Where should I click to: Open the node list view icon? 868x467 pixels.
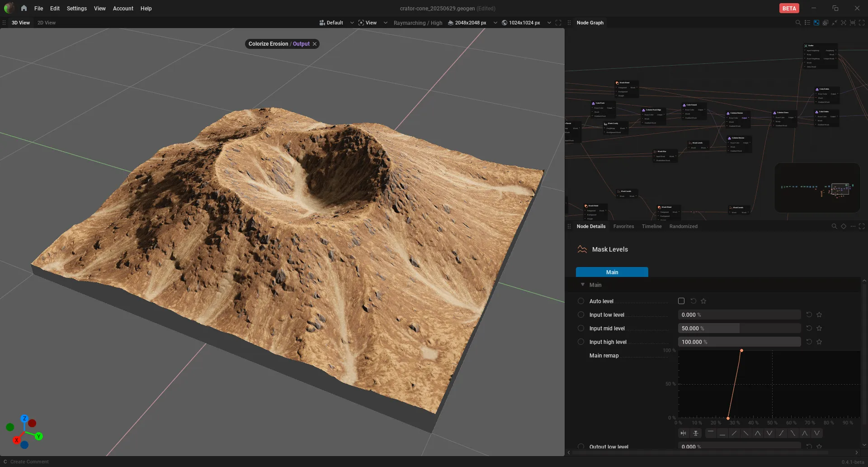click(x=807, y=23)
